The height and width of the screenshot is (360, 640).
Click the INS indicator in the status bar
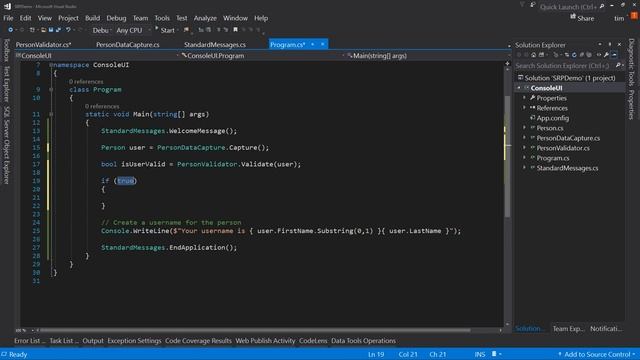coord(480,354)
